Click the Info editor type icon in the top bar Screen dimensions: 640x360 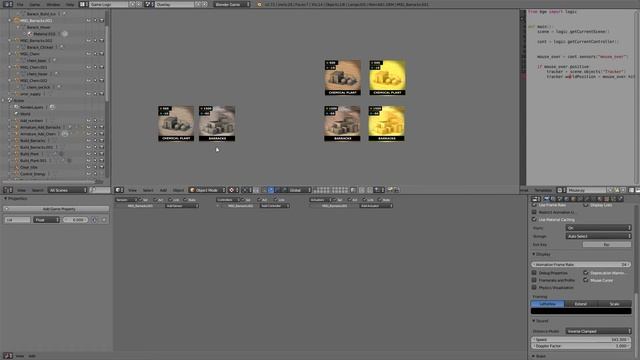(8, 4)
